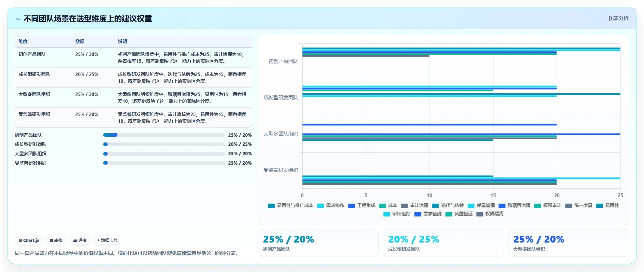This screenshot has height=272, width=644.
Task: Click the footnote text starting 同一套产品能力
Action: [127, 253]
